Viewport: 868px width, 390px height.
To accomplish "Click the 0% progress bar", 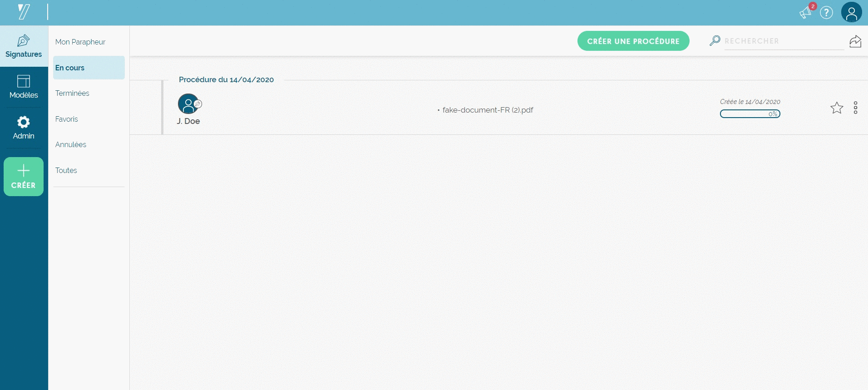I will pos(750,114).
